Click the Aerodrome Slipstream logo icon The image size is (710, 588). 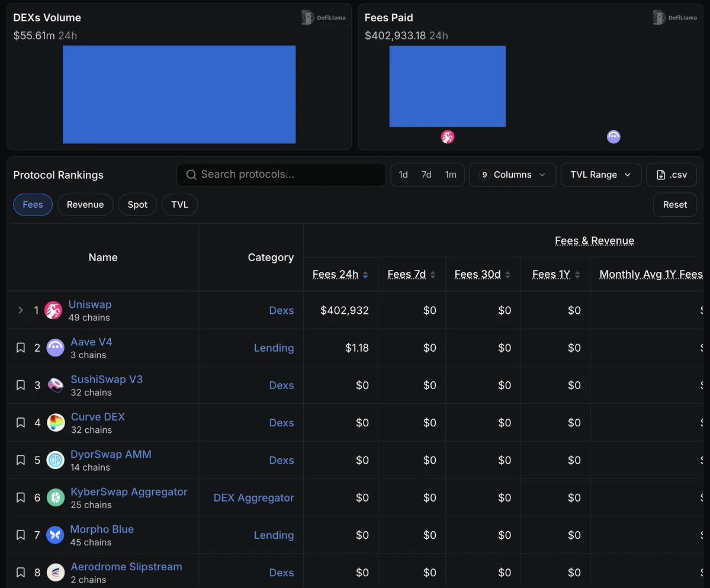coord(56,573)
